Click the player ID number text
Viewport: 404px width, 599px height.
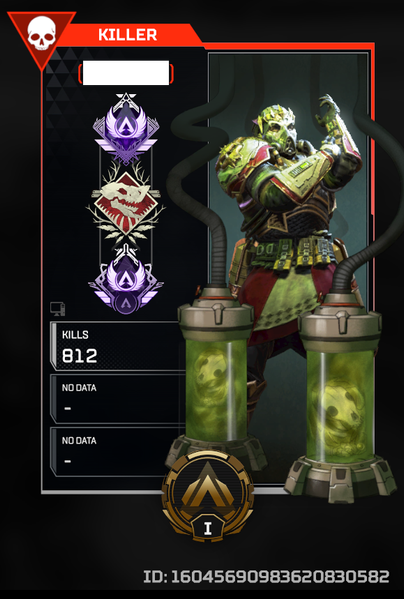pyautogui.click(x=267, y=576)
